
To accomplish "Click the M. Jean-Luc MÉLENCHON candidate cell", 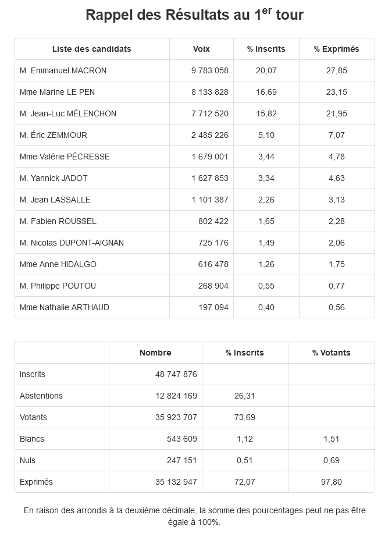I will (x=68, y=113).
